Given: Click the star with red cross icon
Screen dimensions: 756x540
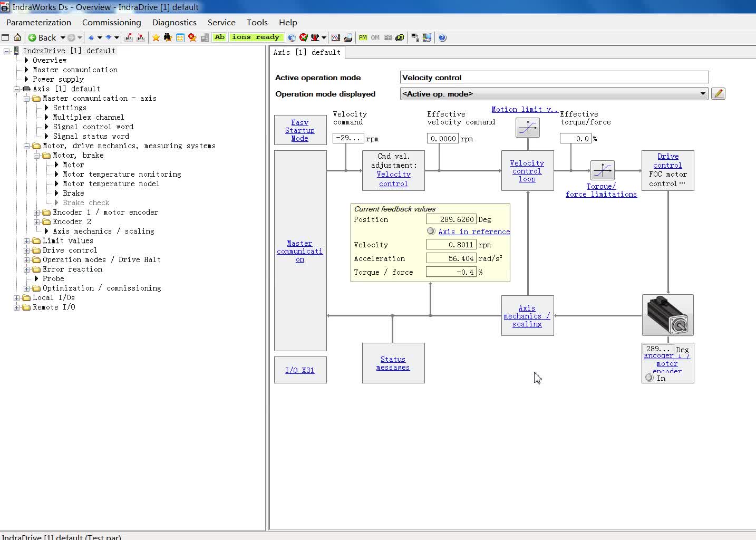Looking at the screenshot, I should click(192, 37).
